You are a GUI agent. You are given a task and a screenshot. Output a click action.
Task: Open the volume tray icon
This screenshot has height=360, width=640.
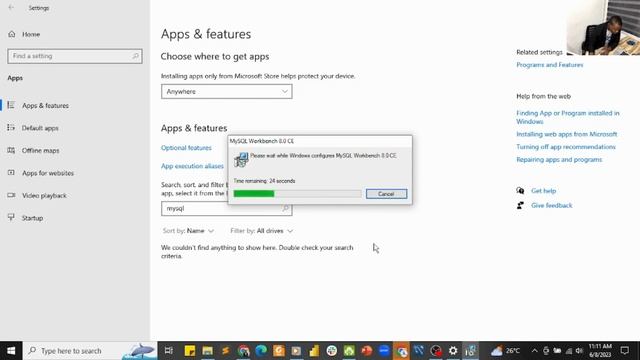(x=579, y=351)
